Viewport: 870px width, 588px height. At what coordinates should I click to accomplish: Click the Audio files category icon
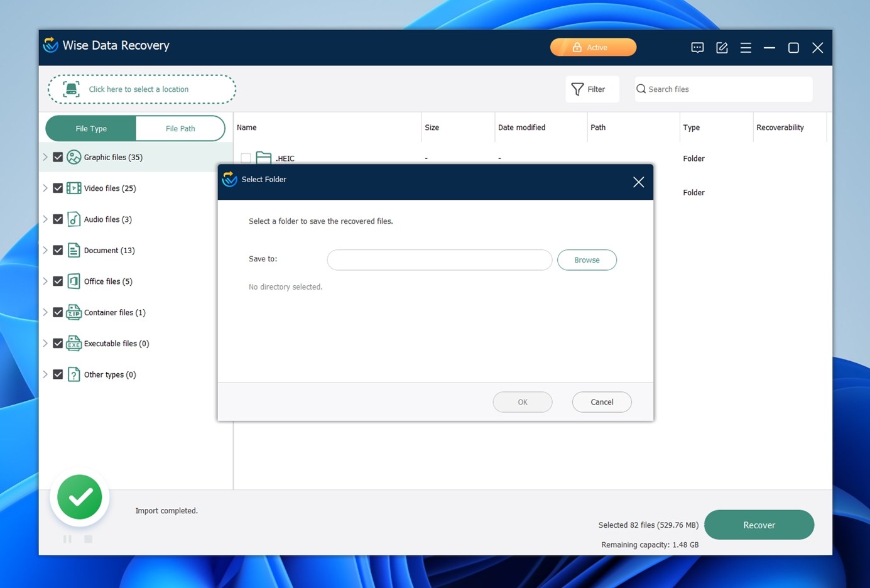tap(74, 219)
